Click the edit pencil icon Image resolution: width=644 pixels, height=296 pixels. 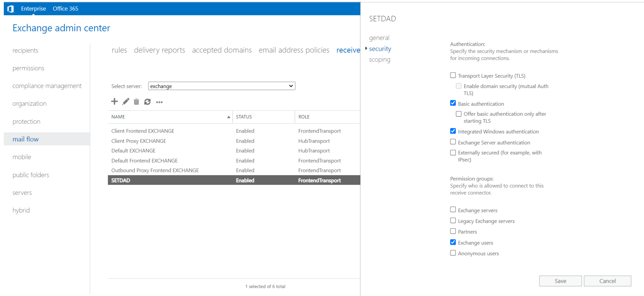point(126,102)
